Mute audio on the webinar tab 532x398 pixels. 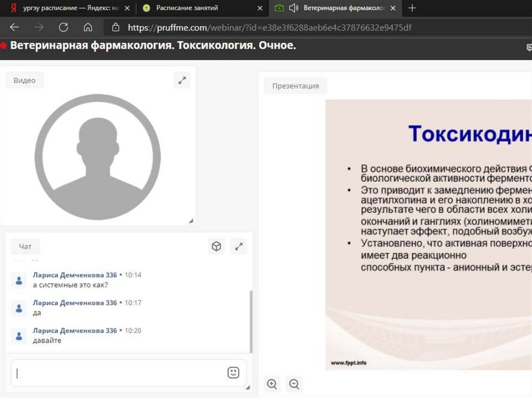point(294,8)
